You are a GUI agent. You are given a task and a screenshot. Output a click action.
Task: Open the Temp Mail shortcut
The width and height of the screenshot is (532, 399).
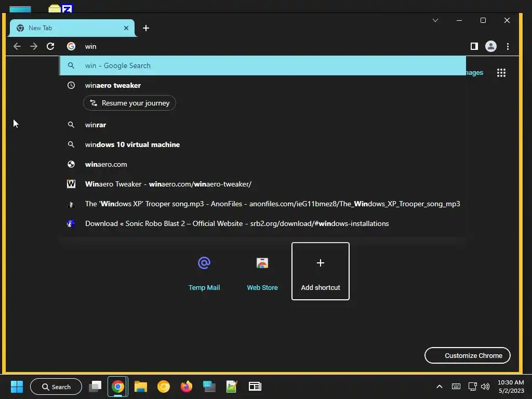coord(204,271)
